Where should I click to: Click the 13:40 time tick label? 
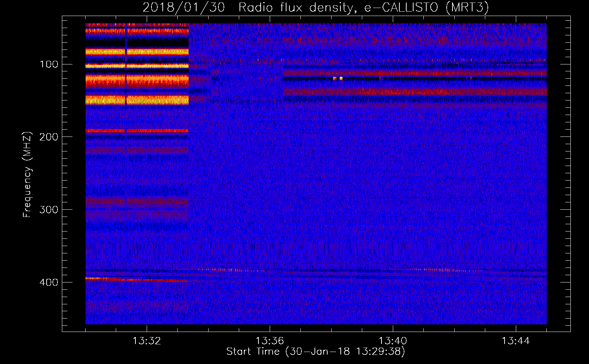(393, 341)
